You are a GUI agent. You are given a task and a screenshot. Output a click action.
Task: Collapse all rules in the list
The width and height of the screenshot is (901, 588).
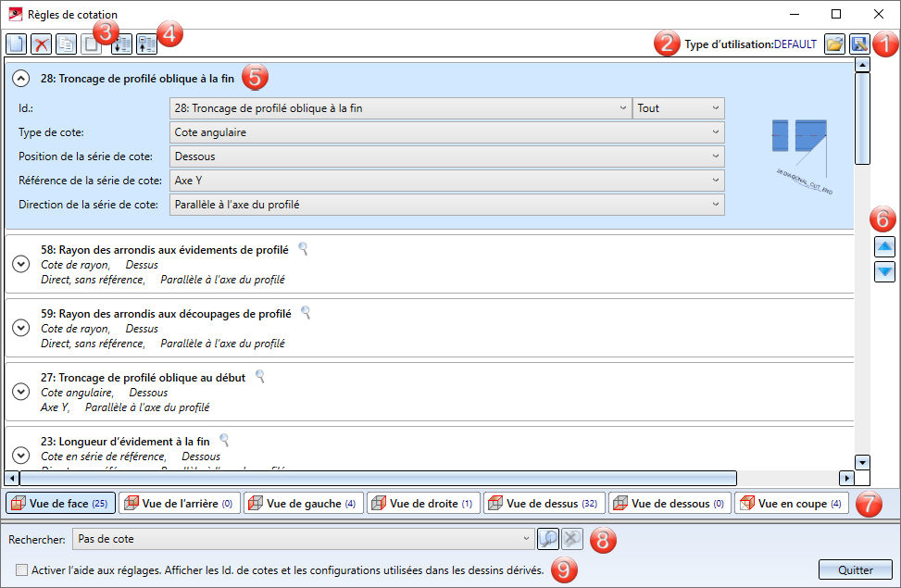click(146, 44)
